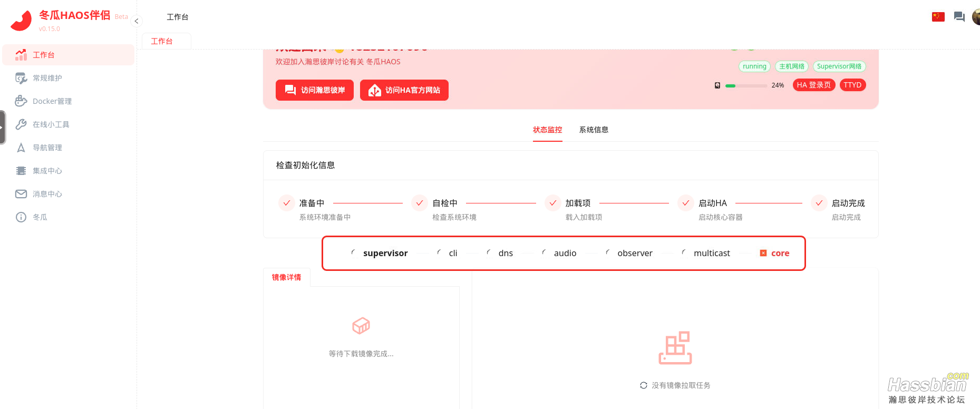Open the HA 登录页 button
Viewport: 980px width, 409px height.
(814, 85)
